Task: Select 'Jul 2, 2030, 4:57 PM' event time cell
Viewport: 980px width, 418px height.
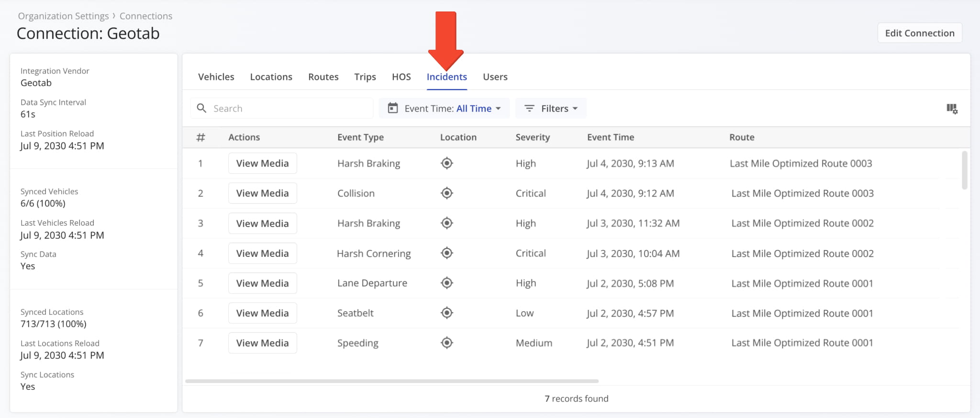Action: (x=630, y=313)
